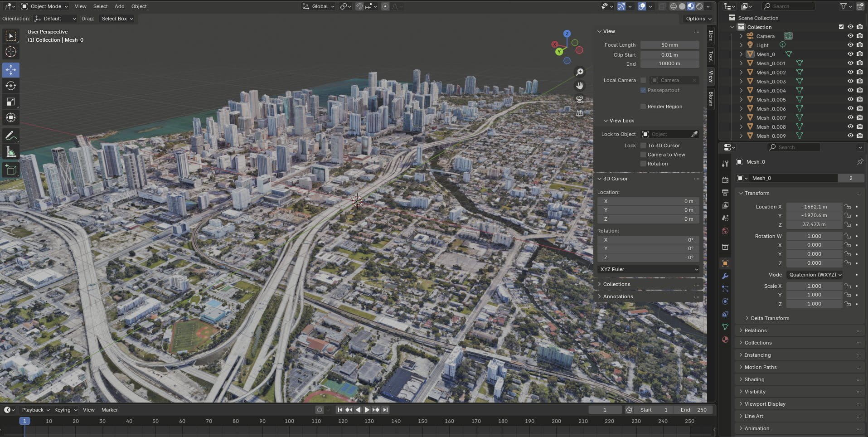Open the Modifier Properties wrench tab
Image resolution: width=868 pixels, height=437 pixels.
(x=725, y=276)
